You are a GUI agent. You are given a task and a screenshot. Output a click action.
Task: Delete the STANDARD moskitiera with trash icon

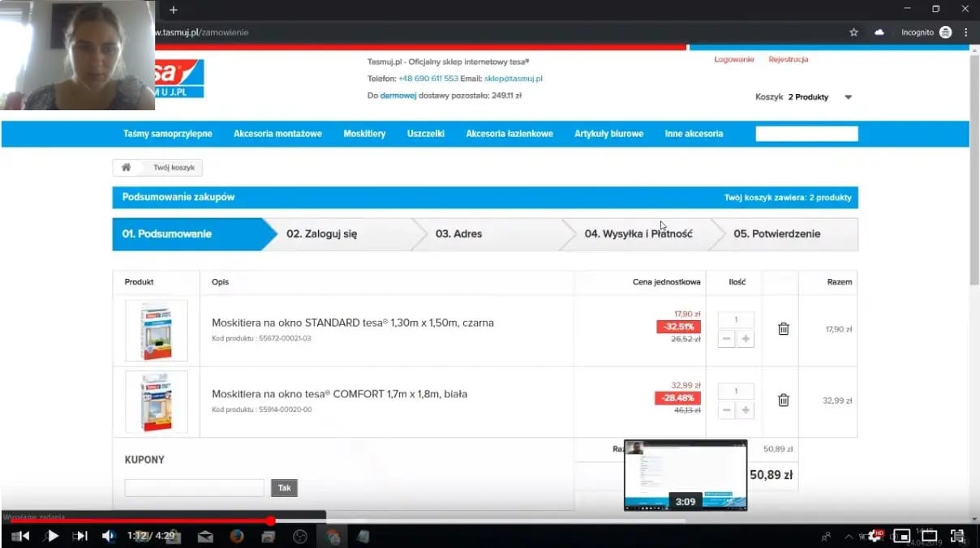click(783, 329)
